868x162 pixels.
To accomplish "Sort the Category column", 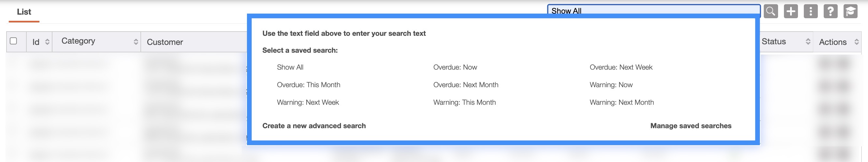I will tap(136, 42).
